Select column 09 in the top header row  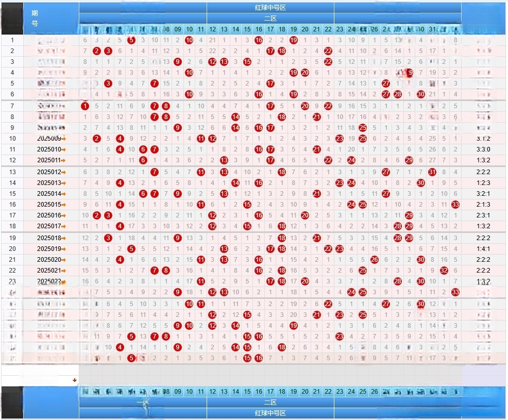point(178,29)
